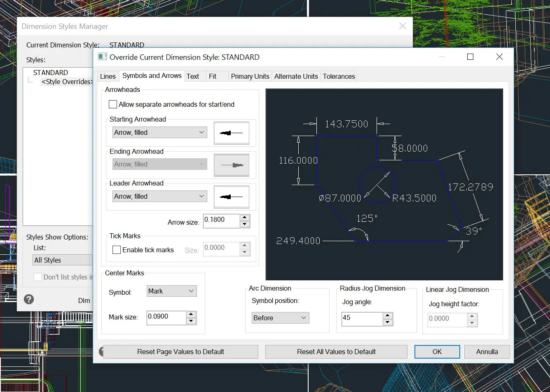Cancel with the Annulla button
This screenshot has width=550, height=392.
[x=487, y=352]
